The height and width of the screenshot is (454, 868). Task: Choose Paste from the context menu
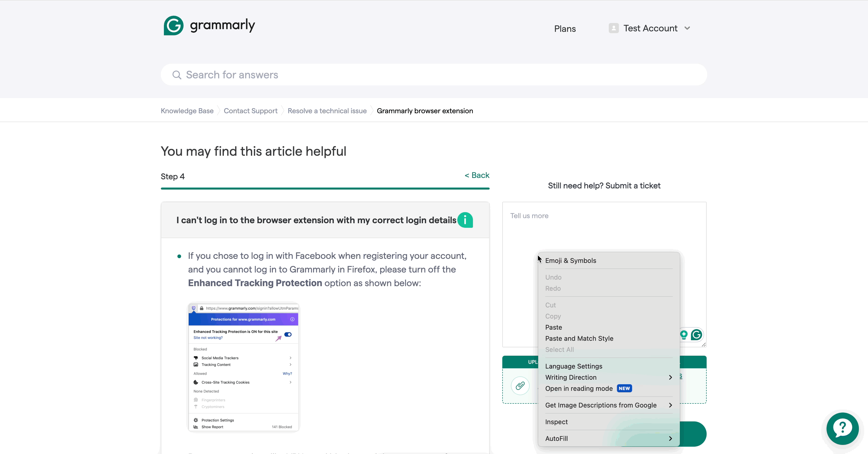click(554, 327)
